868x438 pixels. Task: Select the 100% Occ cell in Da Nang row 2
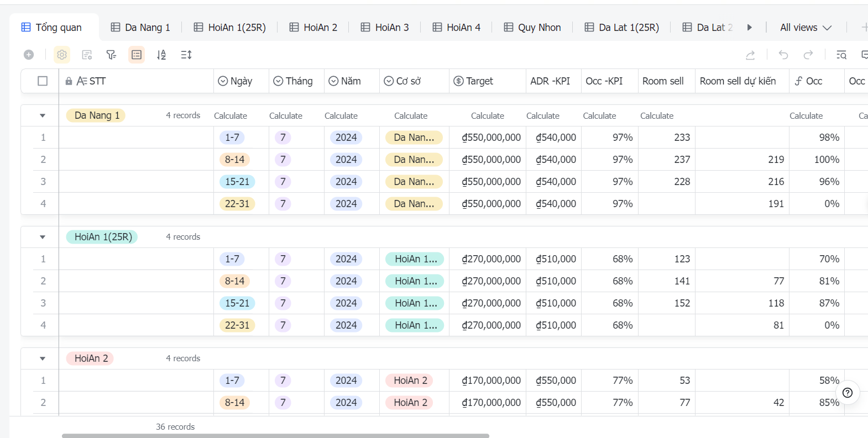coord(817,160)
